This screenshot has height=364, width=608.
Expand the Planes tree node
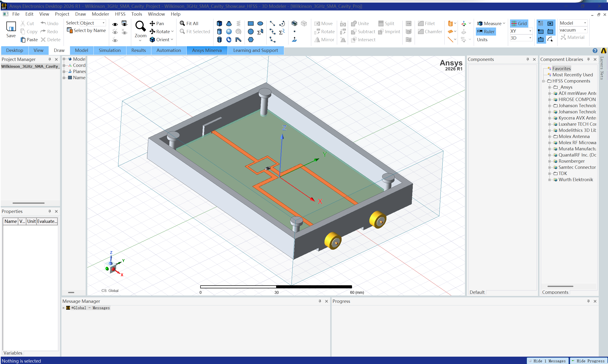64,72
